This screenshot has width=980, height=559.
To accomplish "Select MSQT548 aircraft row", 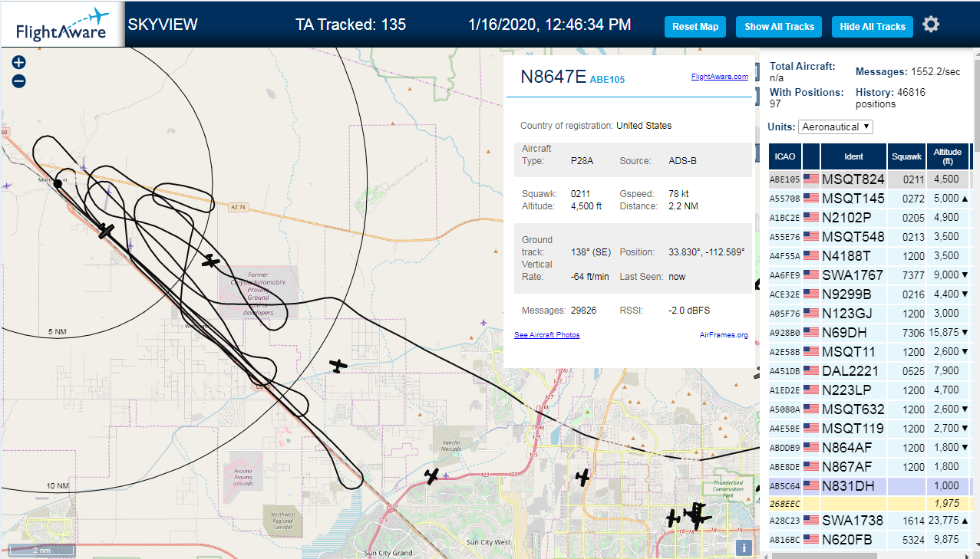I will pos(869,237).
